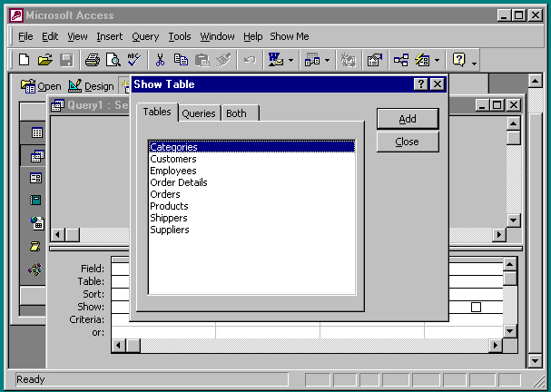This screenshot has width=551, height=392.
Task: Select the Queries object icon in sidebar
Action: [37, 156]
